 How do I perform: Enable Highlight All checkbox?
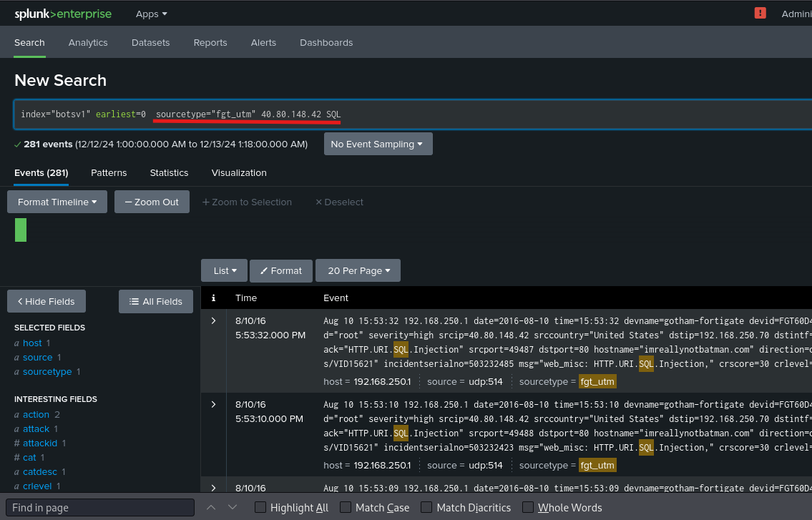click(x=260, y=508)
